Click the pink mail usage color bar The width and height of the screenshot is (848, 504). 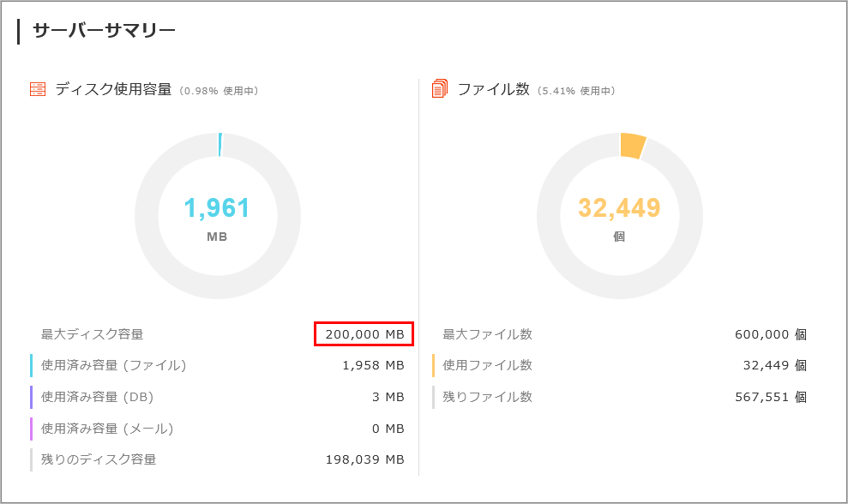tap(32, 429)
